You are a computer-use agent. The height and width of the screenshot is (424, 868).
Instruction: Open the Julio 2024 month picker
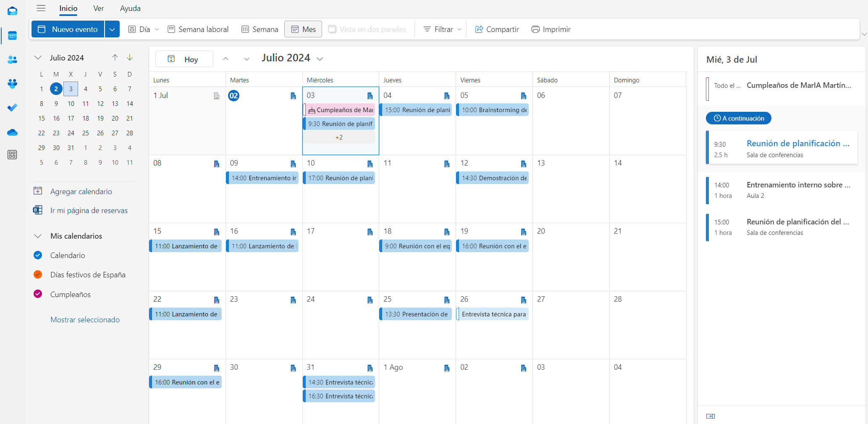tap(292, 58)
